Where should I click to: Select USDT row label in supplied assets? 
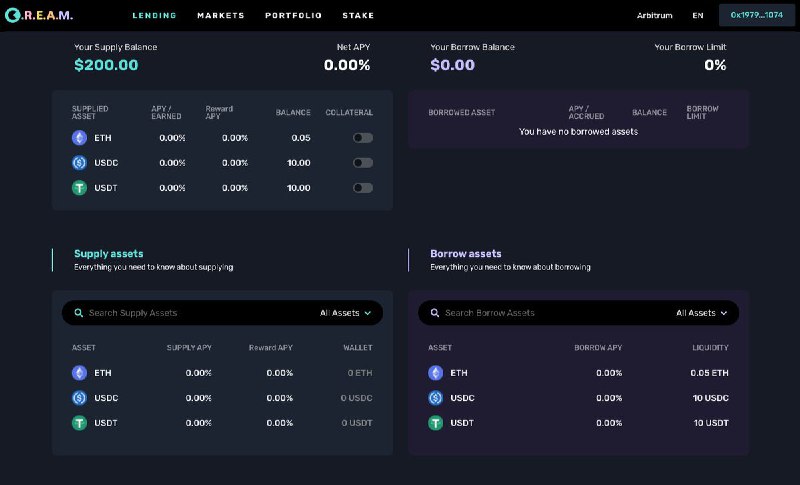pyautogui.click(x=106, y=188)
